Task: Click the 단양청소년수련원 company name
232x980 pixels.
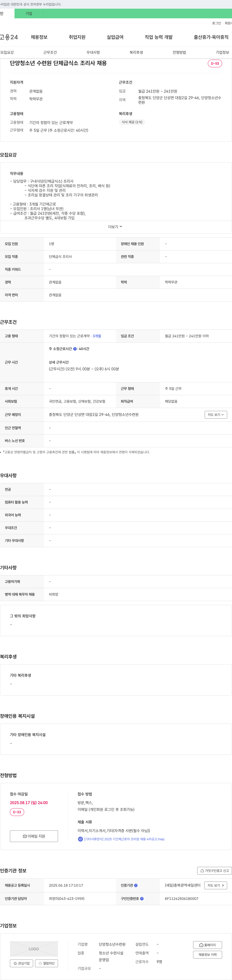Action: point(112,945)
